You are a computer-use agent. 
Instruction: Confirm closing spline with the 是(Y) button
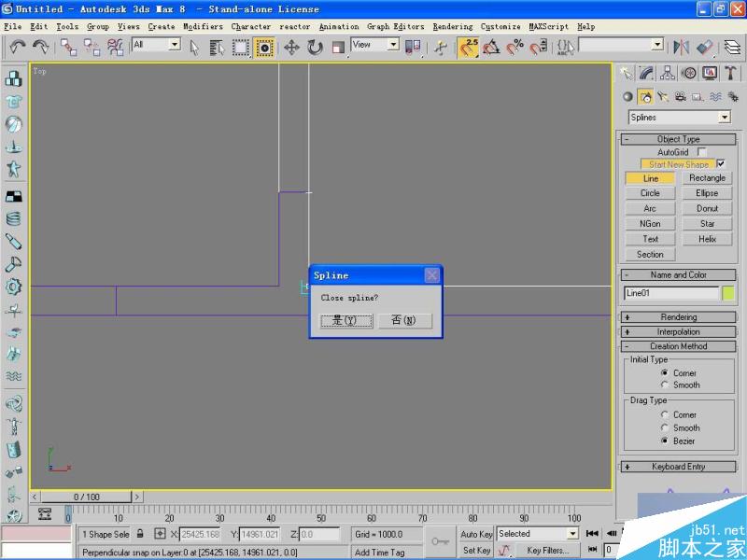point(345,320)
